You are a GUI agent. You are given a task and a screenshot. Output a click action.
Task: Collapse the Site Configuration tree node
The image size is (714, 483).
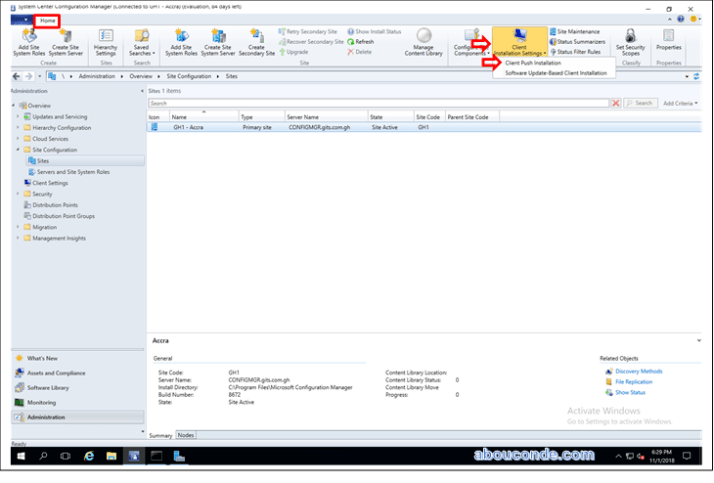tap(17, 150)
